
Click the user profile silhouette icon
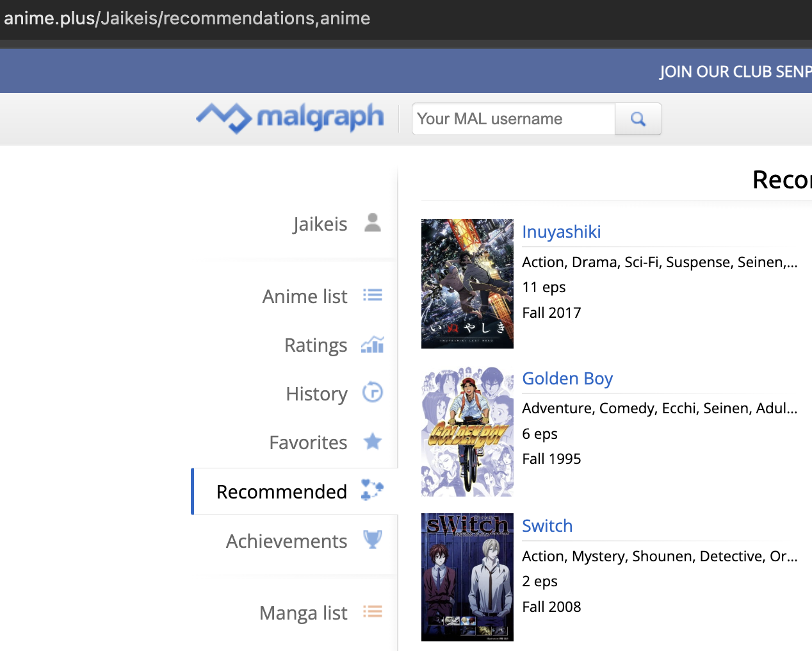tap(372, 223)
